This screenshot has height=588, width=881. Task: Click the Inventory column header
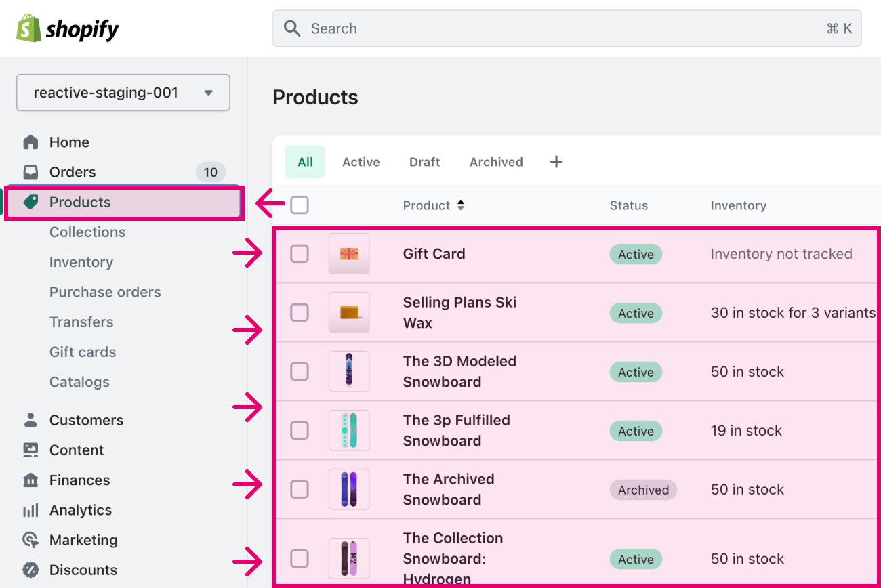point(738,205)
